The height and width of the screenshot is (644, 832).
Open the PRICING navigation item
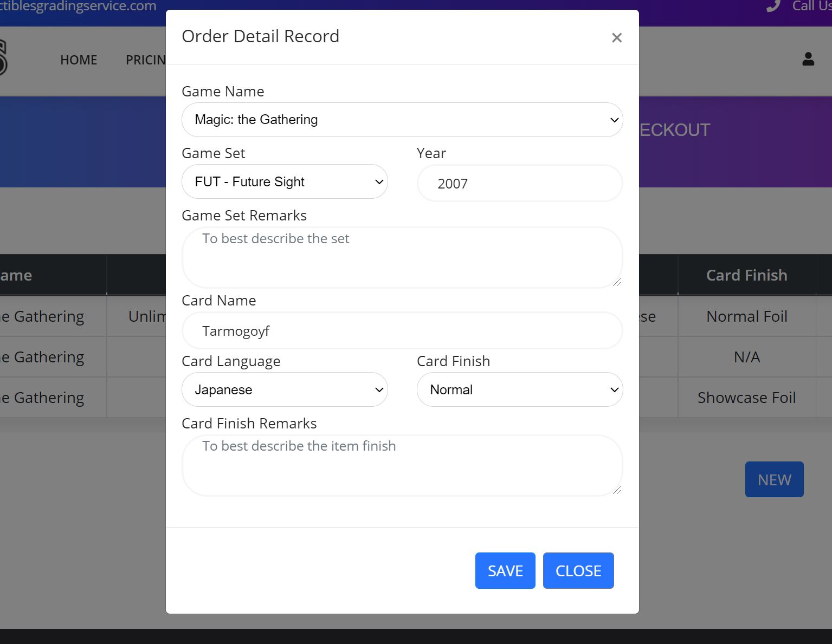click(146, 60)
